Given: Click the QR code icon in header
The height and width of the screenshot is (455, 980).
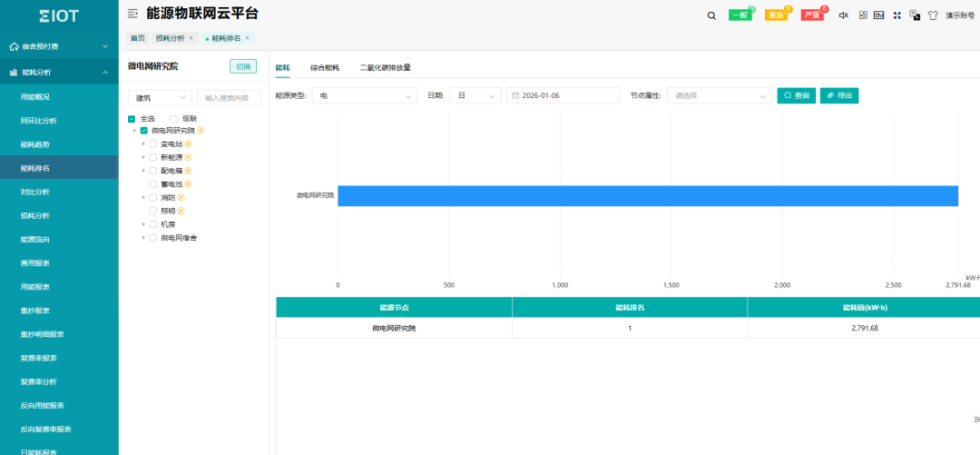Looking at the screenshot, I should coord(863,15).
